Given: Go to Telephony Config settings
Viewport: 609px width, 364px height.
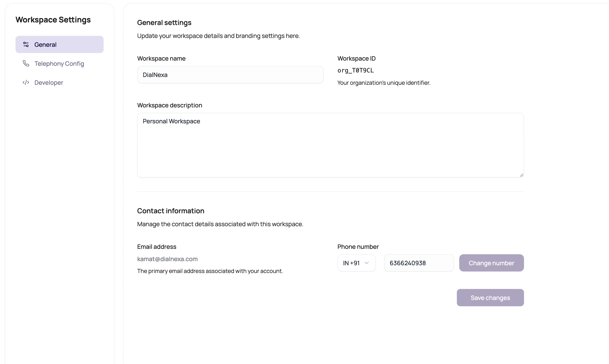Looking at the screenshot, I should tap(59, 64).
